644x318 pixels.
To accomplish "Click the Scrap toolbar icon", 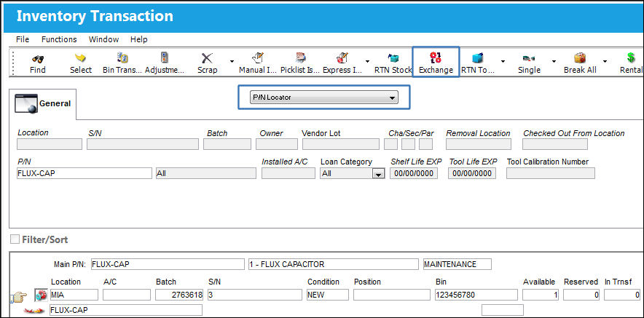I will [x=207, y=58].
